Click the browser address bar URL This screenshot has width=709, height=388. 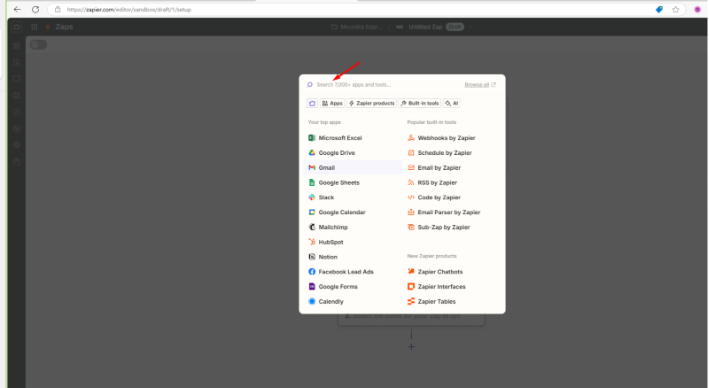pos(129,9)
